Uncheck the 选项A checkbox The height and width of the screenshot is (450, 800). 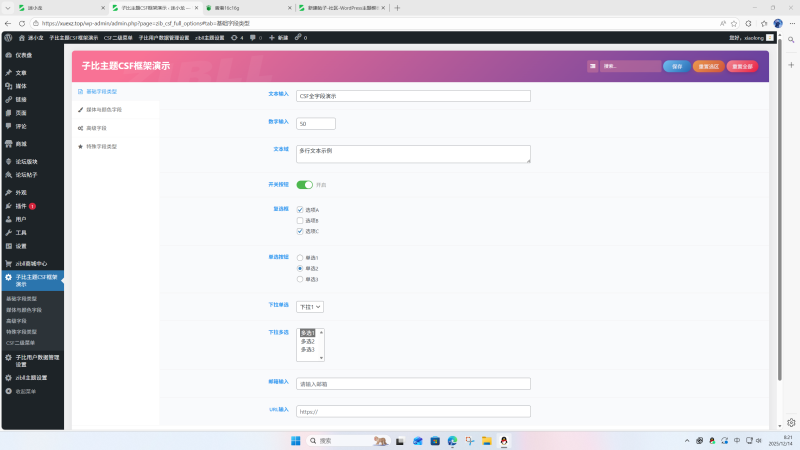[x=300, y=209]
